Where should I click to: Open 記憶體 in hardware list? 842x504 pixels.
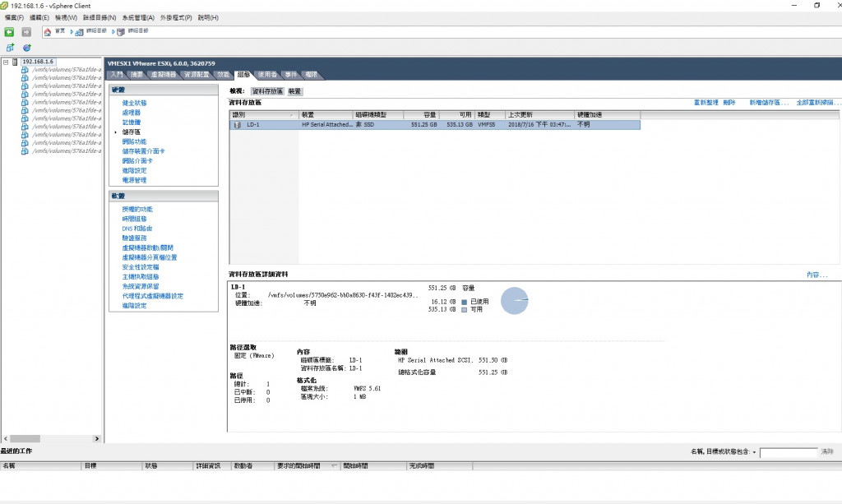click(x=131, y=123)
